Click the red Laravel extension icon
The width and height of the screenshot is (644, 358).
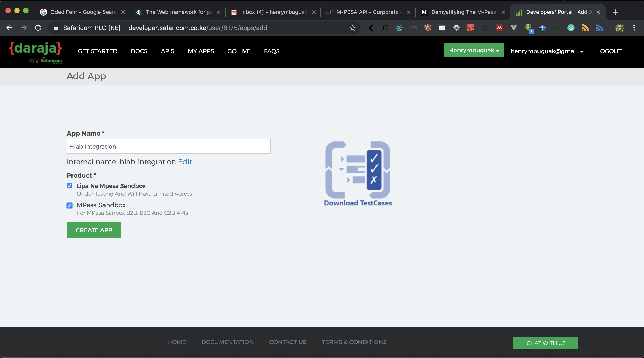(x=471, y=28)
